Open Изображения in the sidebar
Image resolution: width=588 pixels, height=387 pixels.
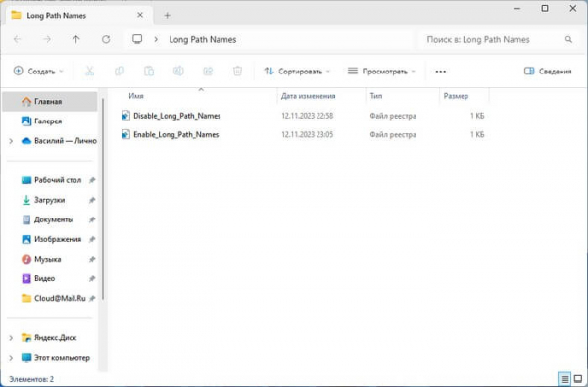point(50,239)
